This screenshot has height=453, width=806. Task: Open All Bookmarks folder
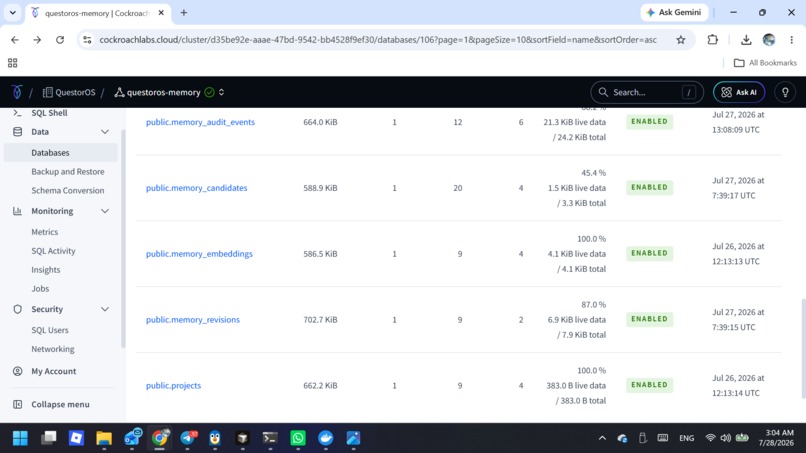[765, 63]
